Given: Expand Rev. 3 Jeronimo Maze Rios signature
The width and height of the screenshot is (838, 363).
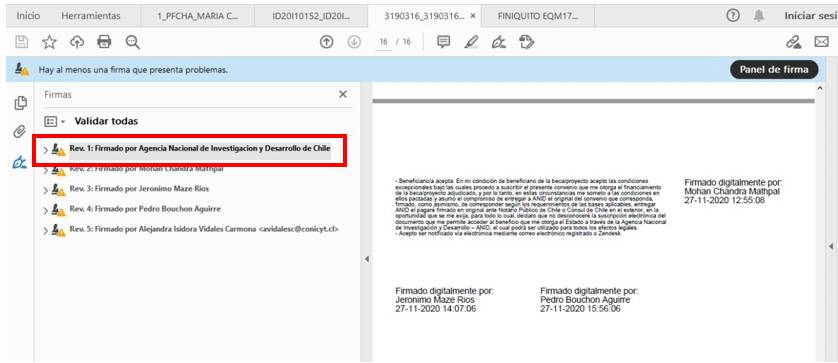Looking at the screenshot, I should coord(45,189).
